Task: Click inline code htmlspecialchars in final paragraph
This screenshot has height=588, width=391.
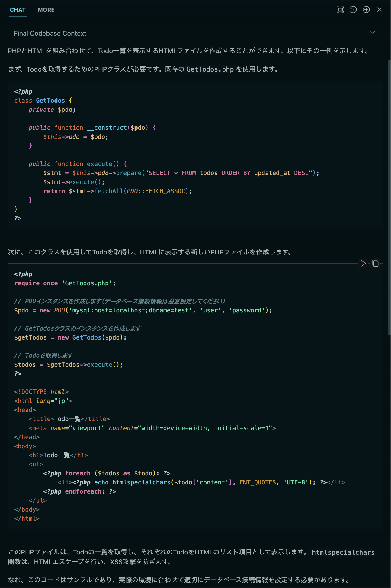Action: 343,552
